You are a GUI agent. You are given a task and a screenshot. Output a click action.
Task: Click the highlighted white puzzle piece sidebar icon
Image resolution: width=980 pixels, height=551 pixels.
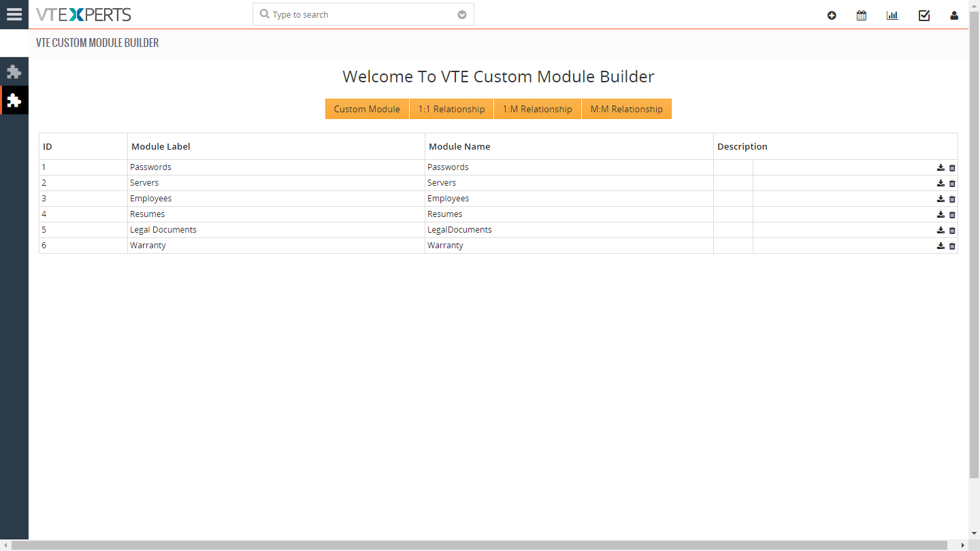coord(14,100)
